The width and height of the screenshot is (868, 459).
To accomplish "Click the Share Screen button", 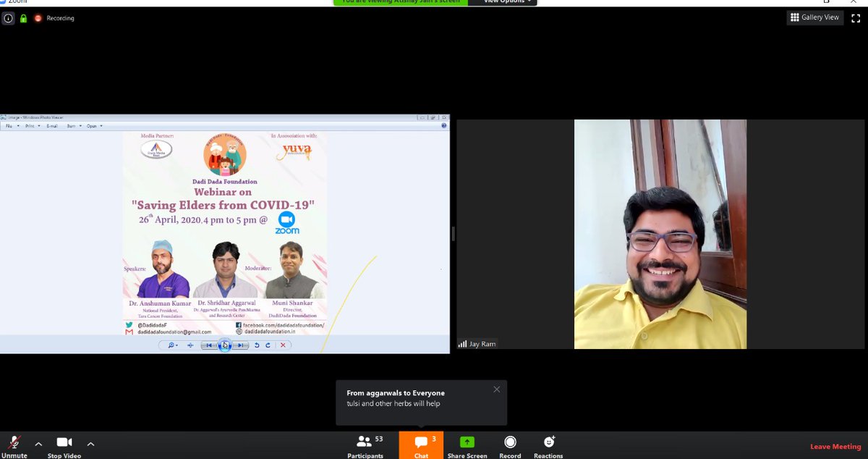I will pos(467,445).
